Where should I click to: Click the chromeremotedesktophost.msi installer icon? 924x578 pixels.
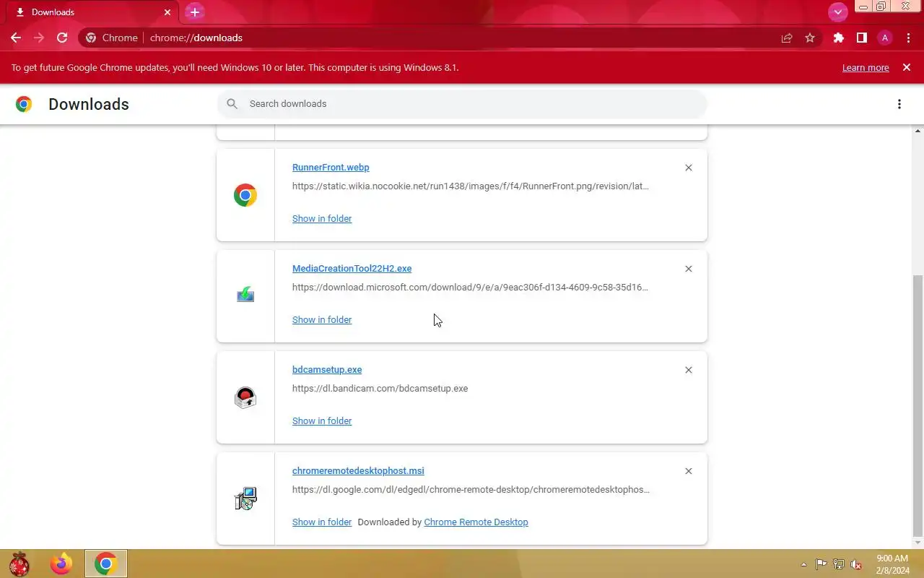245,499
